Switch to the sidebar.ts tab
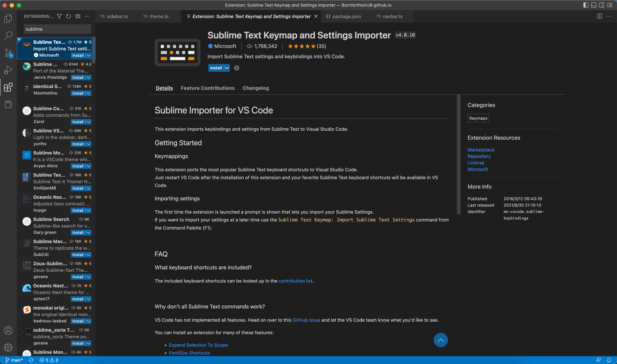Screen dimensions: 617x364 [116, 16]
